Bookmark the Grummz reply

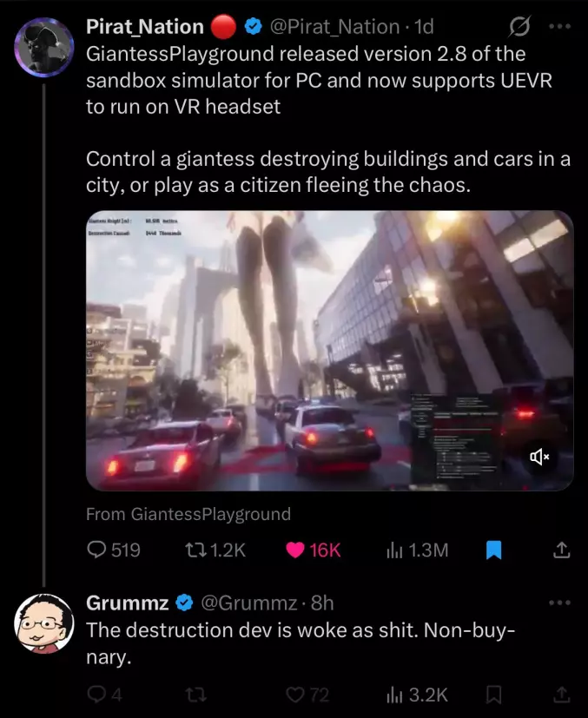(x=493, y=695)
